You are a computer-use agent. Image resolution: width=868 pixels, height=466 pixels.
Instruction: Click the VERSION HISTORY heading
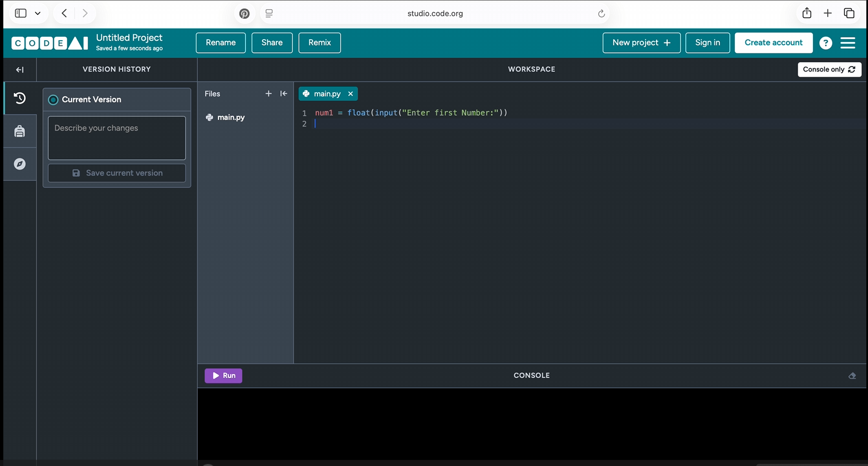point(117,69)
